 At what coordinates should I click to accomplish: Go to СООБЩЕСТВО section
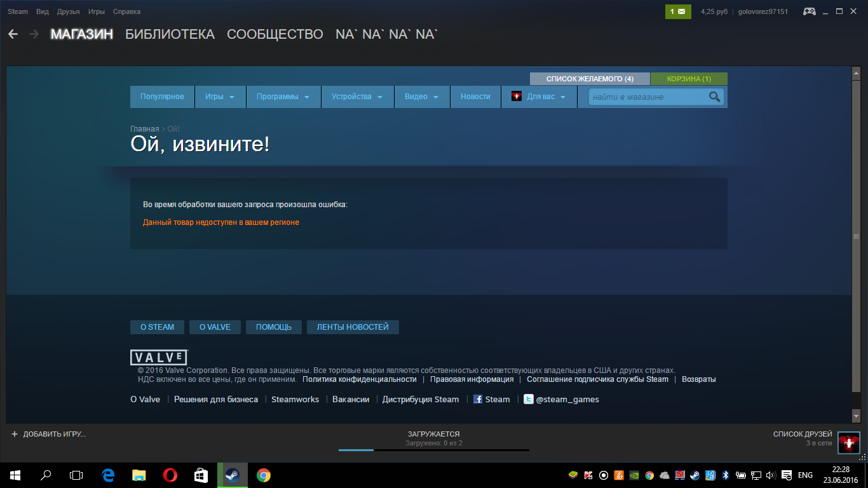pyautogui.click(x=275, y=34)
